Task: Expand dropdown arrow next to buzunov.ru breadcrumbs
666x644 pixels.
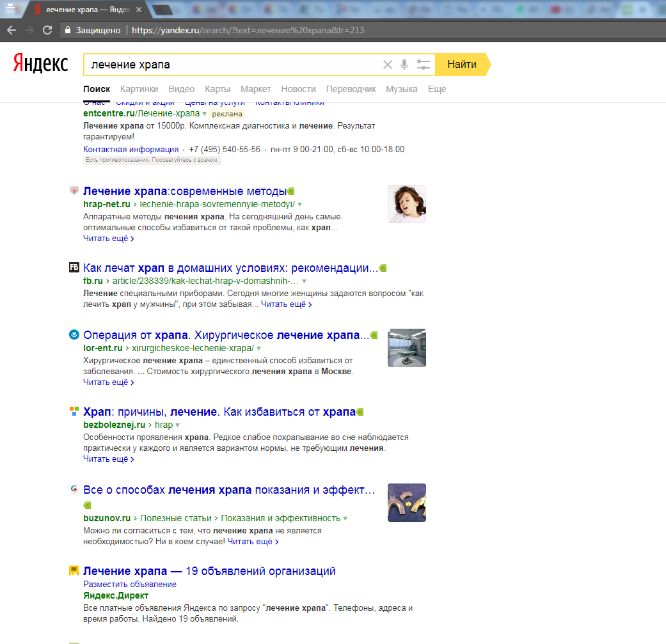Action: [345, 519]
